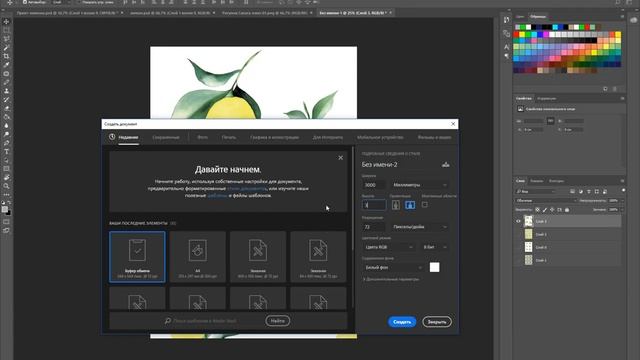The width and height of the screenshot is (640, 360).
Task: Open the Пикселы/дюйм resolution units dropdown
Action: coord(420,227)
